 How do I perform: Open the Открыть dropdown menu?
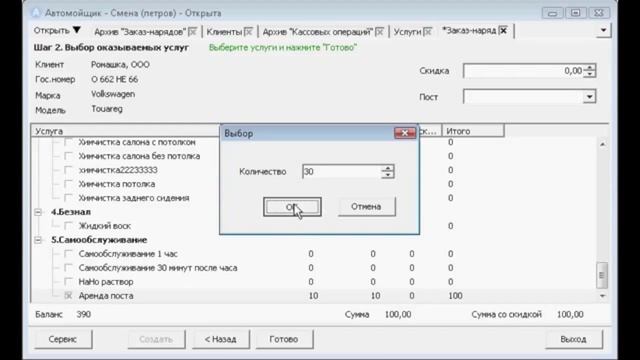click(57, 31)
